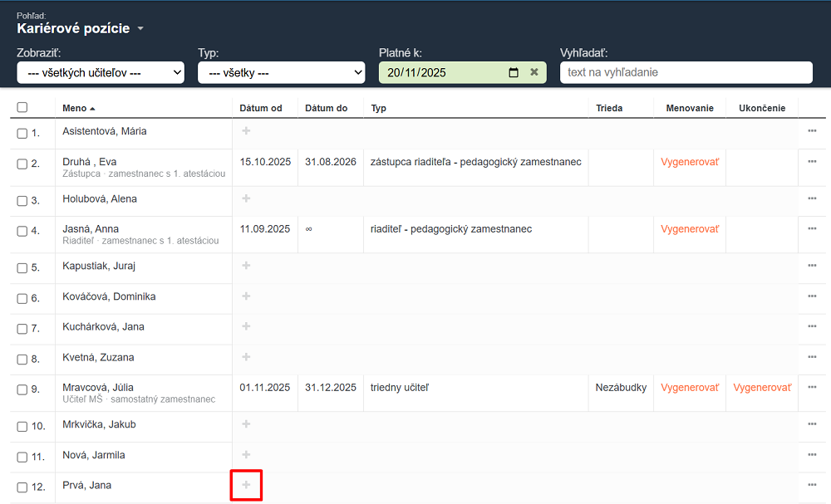Select the checkbox for row 9 Mravcová, Júlia
The width and height of the screenshot is (831, 504).
tap(22, 390)
